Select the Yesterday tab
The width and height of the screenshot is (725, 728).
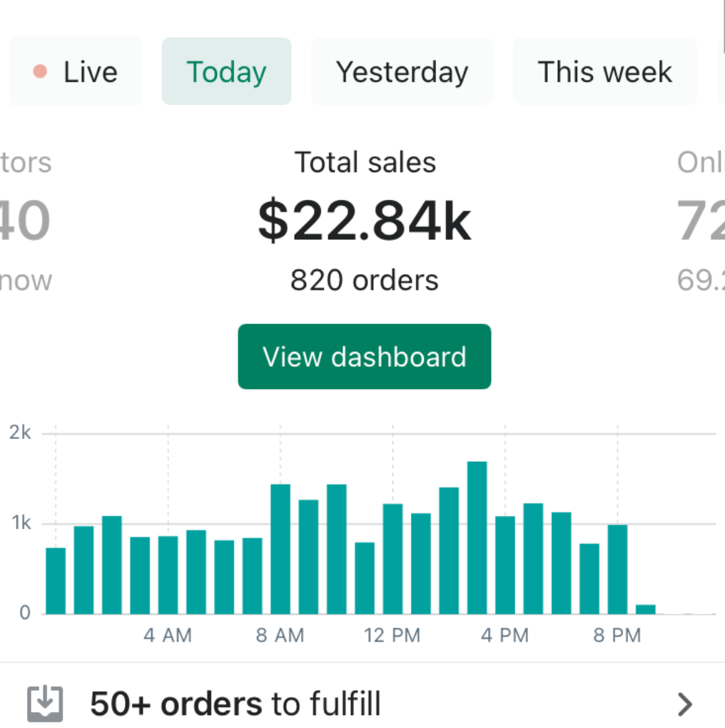402,72
